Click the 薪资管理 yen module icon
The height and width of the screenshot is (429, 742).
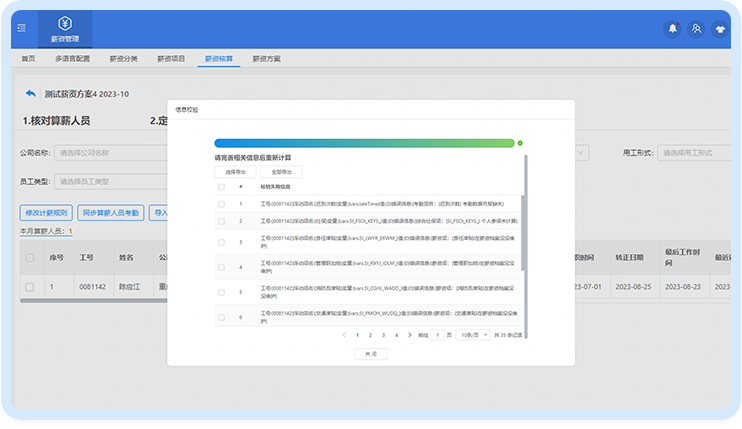pos(64,23)
